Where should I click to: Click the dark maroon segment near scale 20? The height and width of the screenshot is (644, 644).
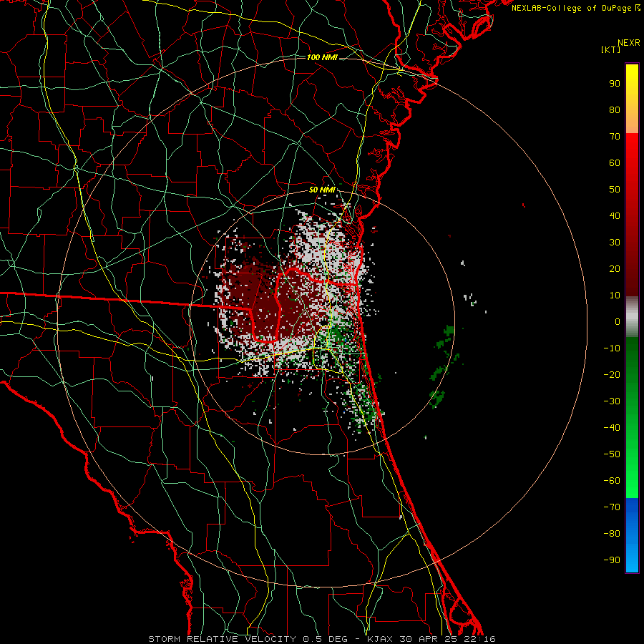[x=632, y=269]
